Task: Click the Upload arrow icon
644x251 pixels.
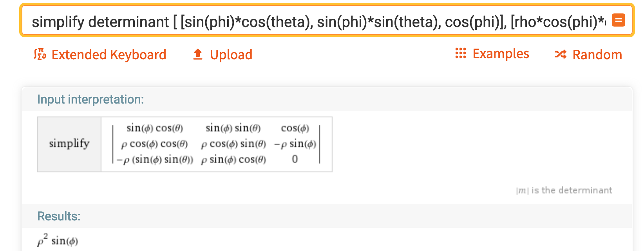Action: click(x=198, y=55)
